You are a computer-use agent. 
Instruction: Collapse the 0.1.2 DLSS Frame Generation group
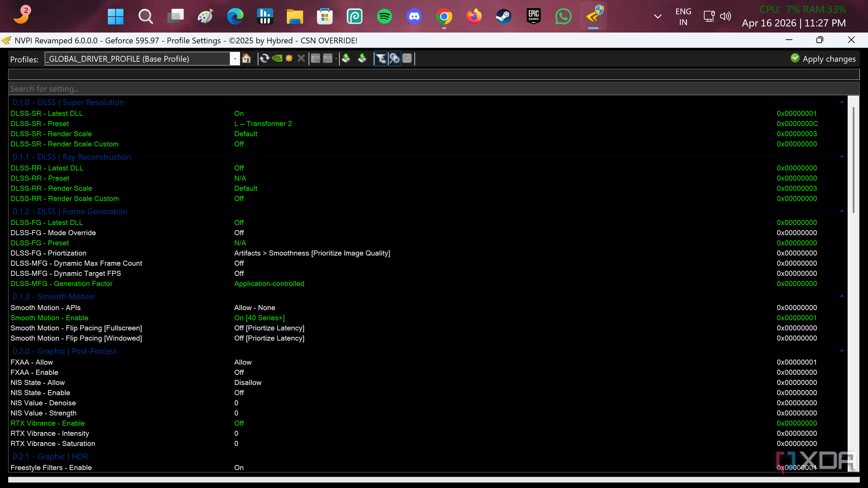coord(842,211)
